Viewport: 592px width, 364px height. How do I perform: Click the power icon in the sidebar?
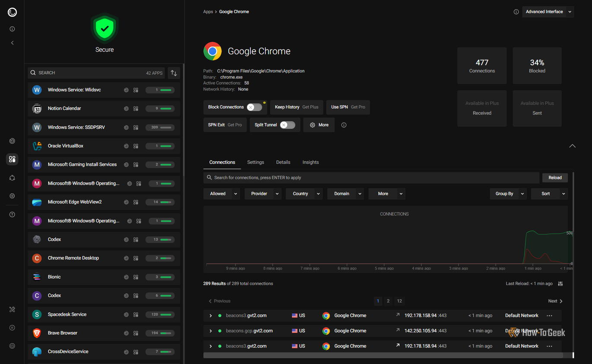tap(12, 346)
